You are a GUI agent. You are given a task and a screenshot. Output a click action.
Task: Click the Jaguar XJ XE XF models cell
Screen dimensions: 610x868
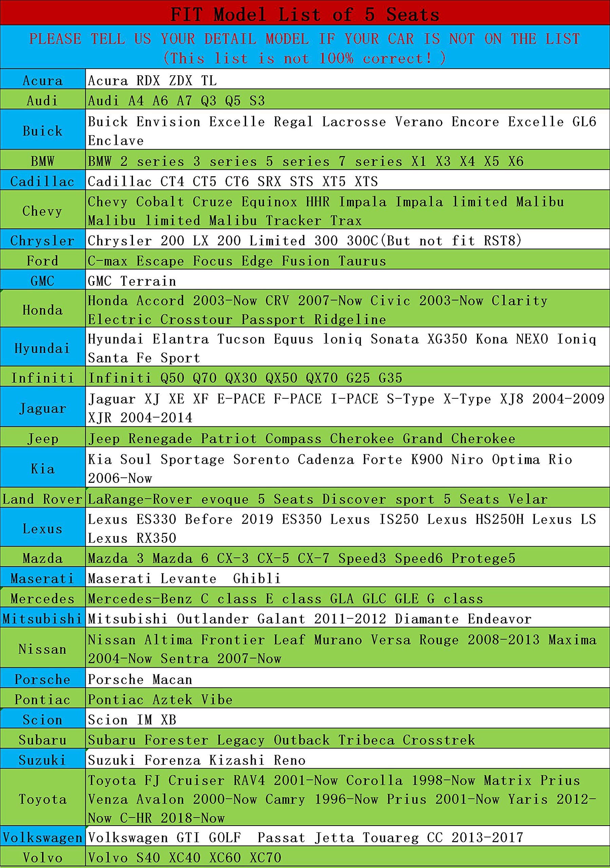tap(347, 407)
